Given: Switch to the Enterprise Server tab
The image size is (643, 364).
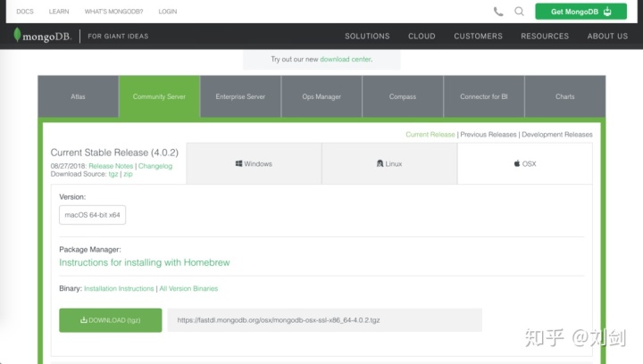Looking at the screenshot, I should [x=240, y=96].
